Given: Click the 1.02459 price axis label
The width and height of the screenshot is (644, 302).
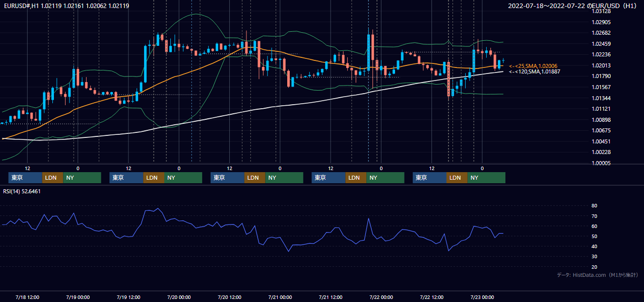Looking at the screenshot, I should click(x=602, y=44).
